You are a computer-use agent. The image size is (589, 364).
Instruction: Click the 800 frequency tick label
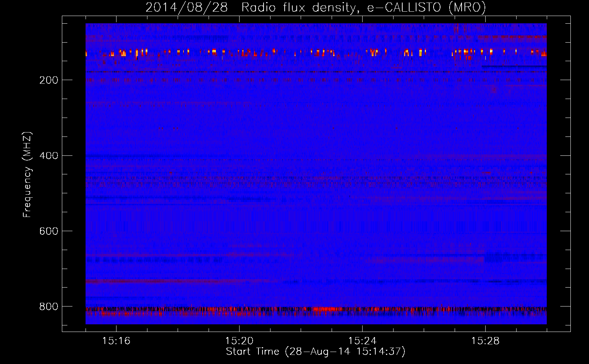click(48, 306)
